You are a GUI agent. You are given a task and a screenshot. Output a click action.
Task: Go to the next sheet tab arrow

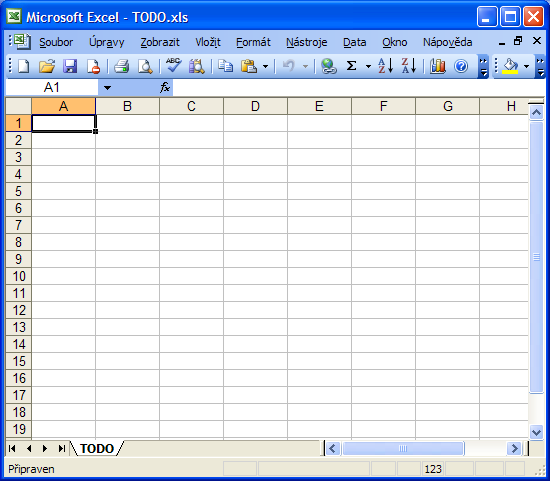(45, 448)
